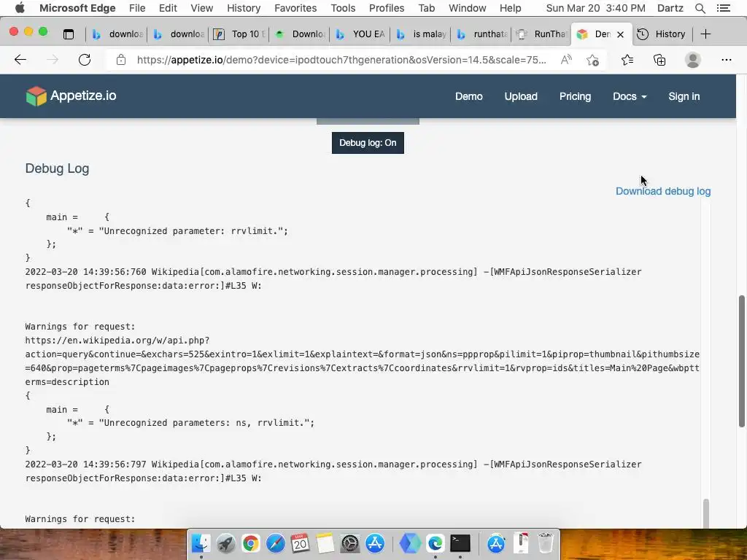Screen dimensions: 747x560
Task: Switch to the RunThat tab
Action: [543, 34]
